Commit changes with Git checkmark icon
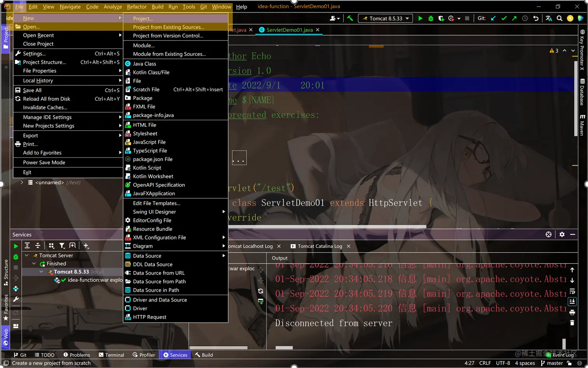This screenshot has height=368, width=588. [504, 18]
